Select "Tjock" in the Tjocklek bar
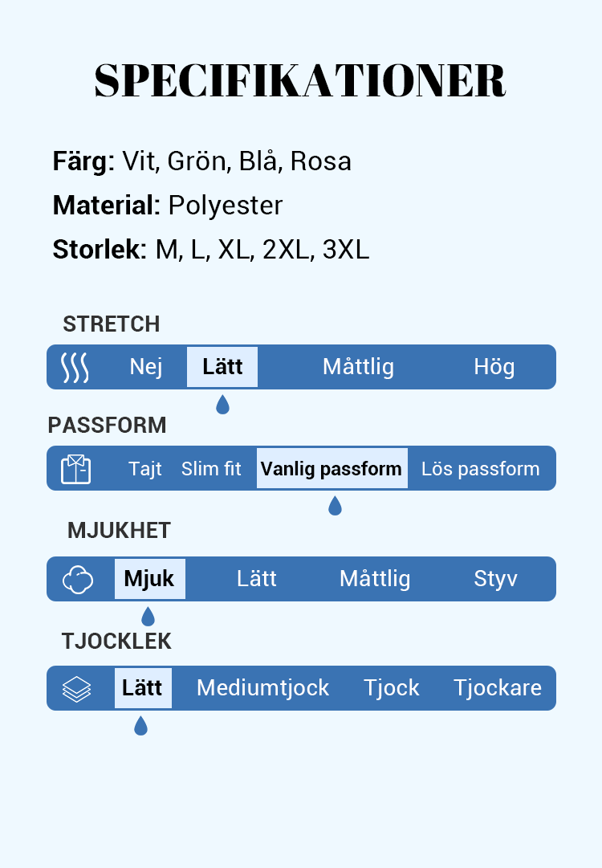 point(391,688)
